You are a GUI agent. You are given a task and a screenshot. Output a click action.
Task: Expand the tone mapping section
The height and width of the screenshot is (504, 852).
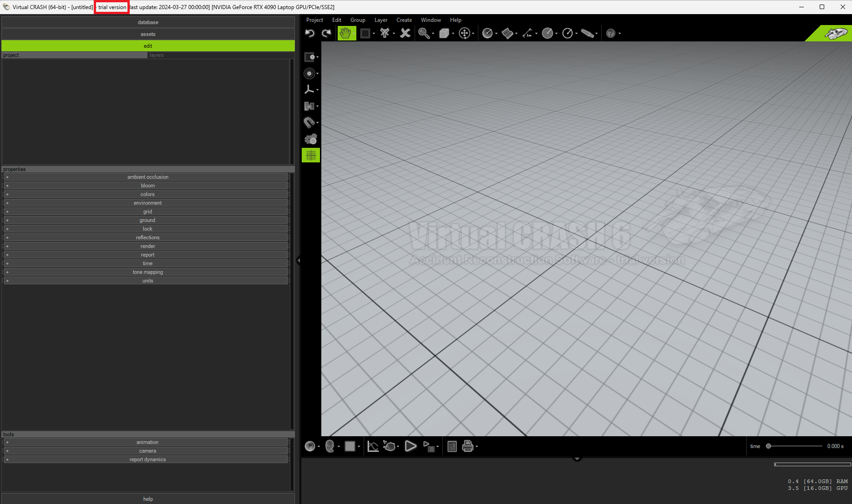tap(146, 272)
